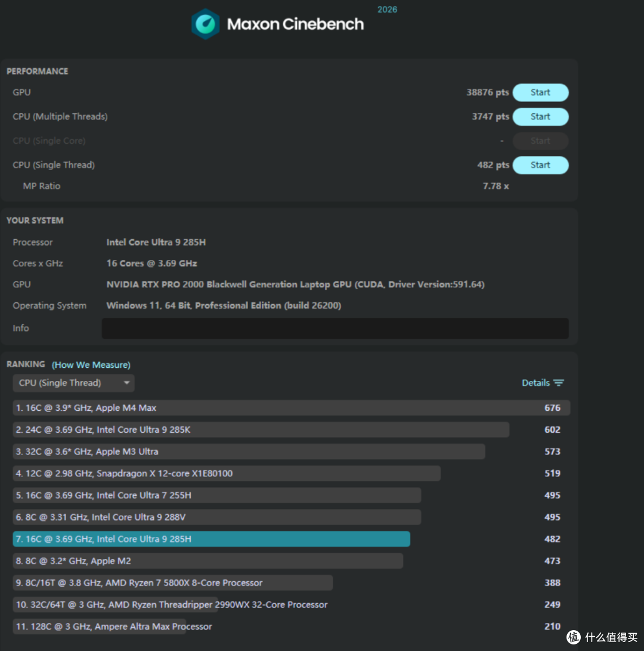Viewport: 644px width, 651px height.
Task: Click into the Info text field
Action: coord(335,328)
